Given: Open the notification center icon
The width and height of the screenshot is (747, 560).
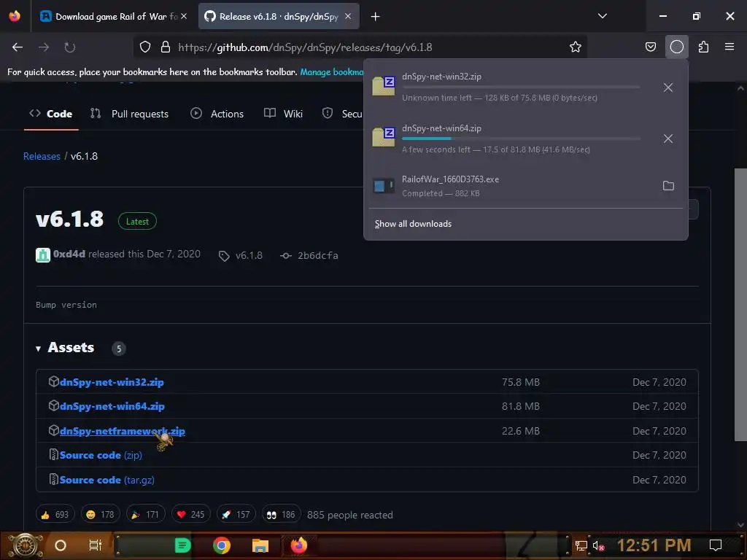Looking at the screenshot, I should click(716, 545).
